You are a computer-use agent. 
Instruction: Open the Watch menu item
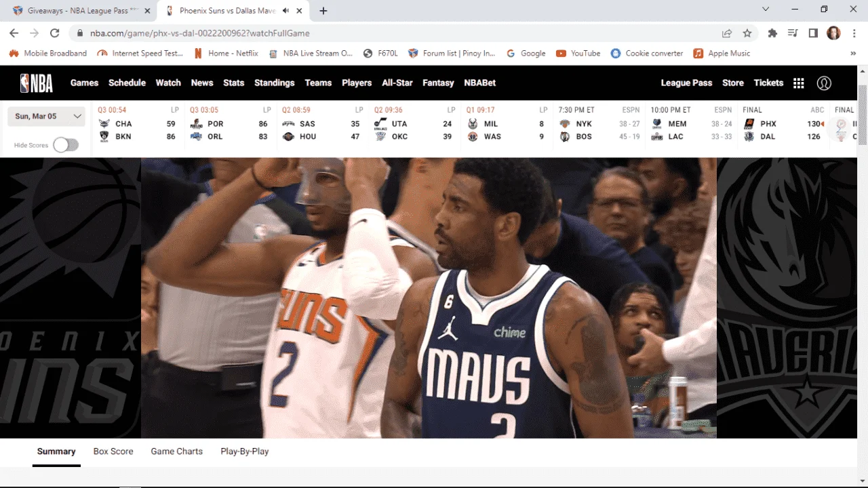click(168, 83)
